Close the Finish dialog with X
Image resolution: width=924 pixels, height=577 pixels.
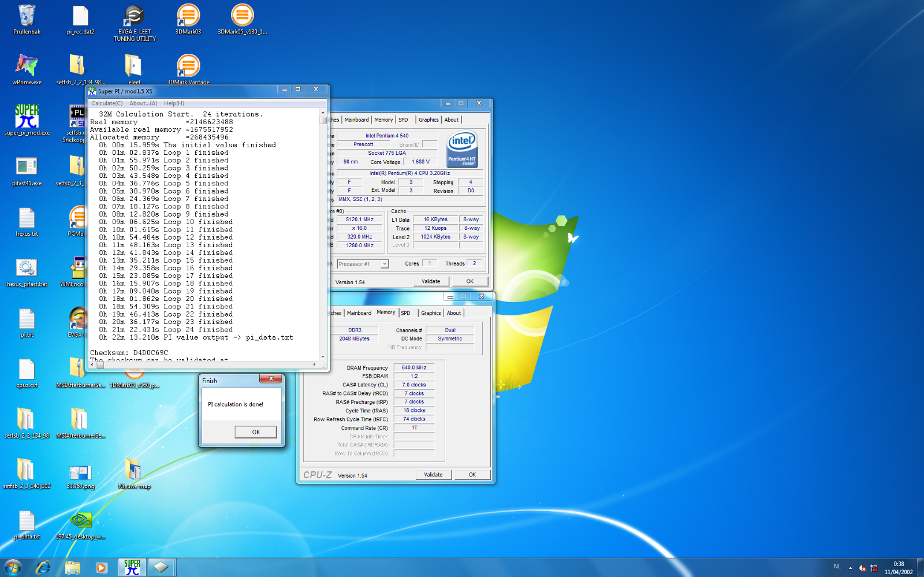[270, 379]
